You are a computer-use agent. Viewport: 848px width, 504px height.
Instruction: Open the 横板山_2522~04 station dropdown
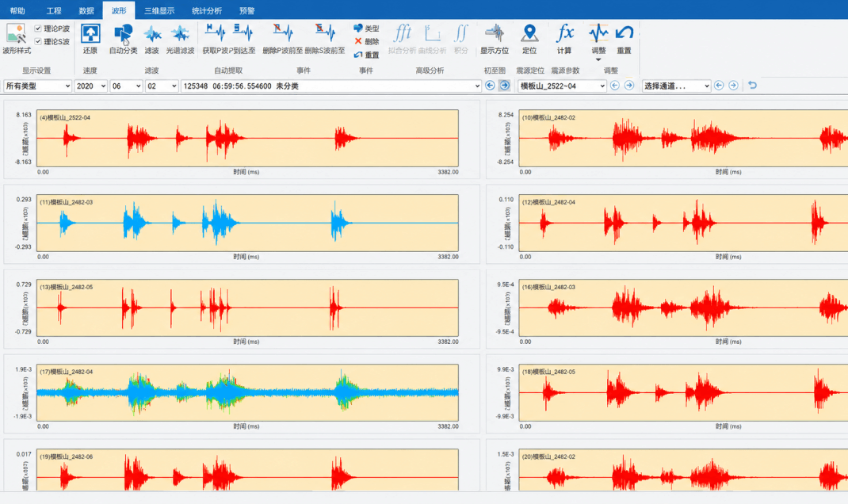tap(562, 86)
